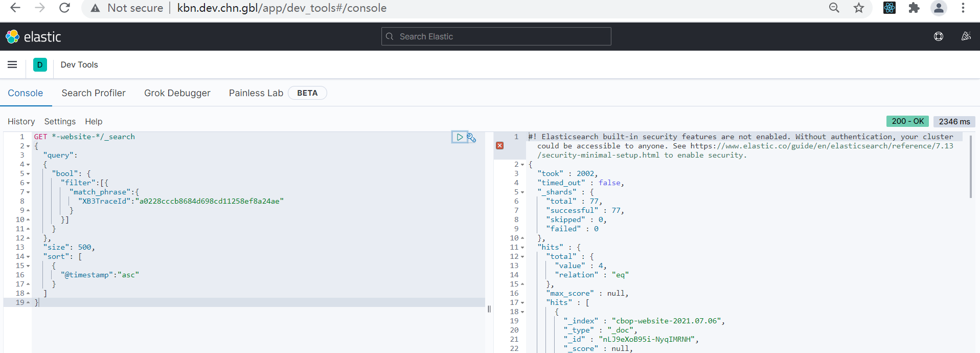Open the Settings menu item
The width and height of the screenshot is (980, 353).
pyautogui.click(x=60, y=122)
